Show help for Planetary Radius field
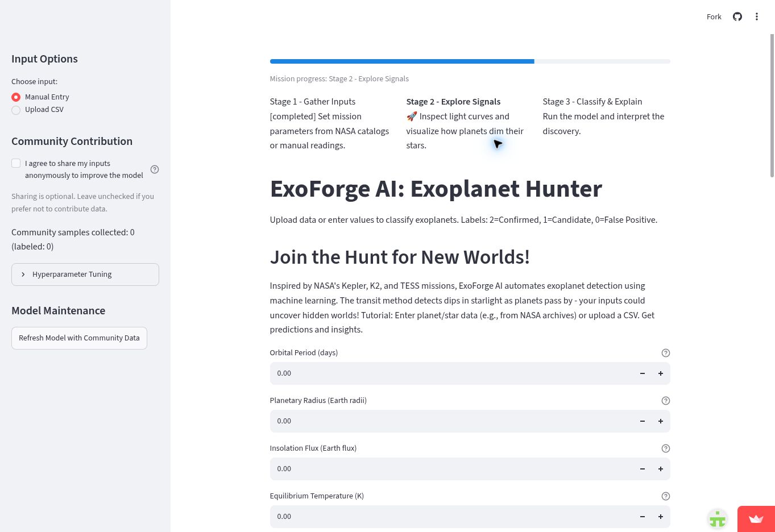This screenshot has width=775, height=532. [x=666, y=401]
